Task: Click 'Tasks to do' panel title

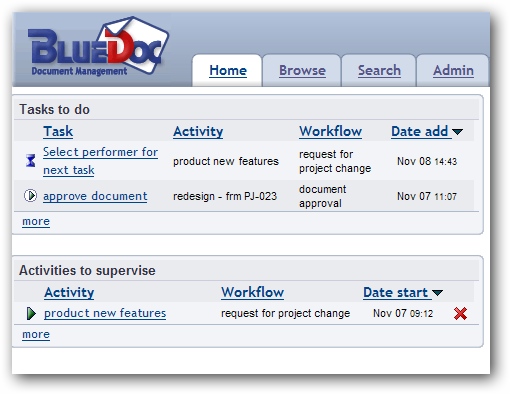Action: click(x=55, y=109)
